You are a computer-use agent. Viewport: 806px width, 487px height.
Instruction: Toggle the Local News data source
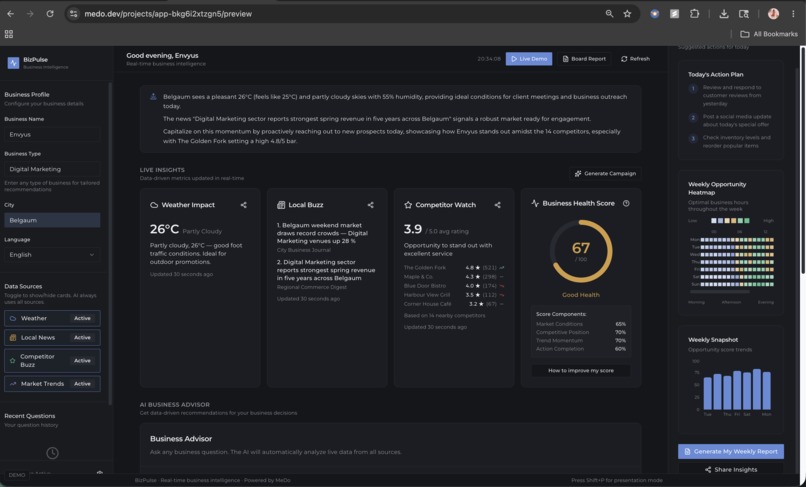[52, 337]
